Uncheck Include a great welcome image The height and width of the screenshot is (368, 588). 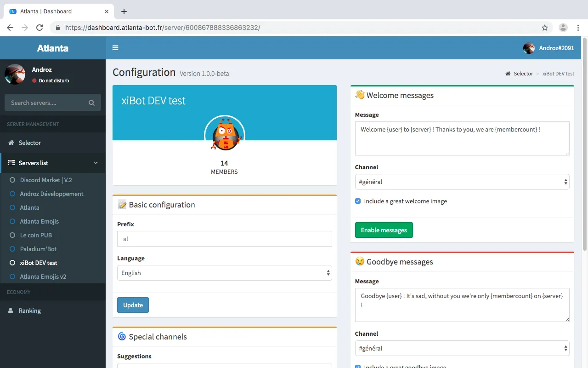point(358,201)
